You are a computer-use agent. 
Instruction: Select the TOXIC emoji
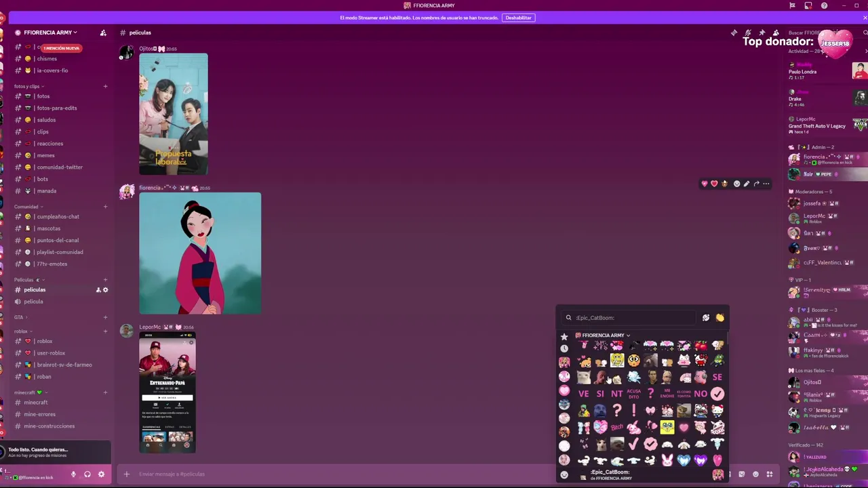click(x=717, y=427)
